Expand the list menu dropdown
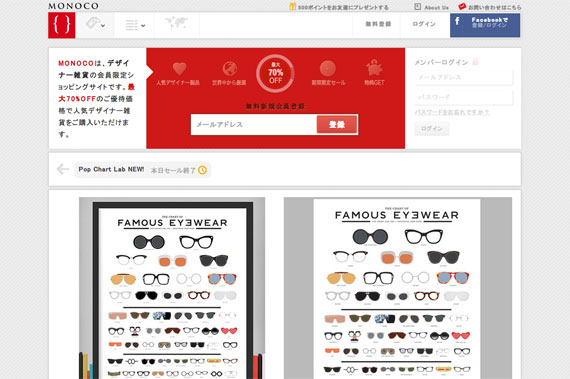The width and height of the screenshot is (570, 379). click(135, 25)
